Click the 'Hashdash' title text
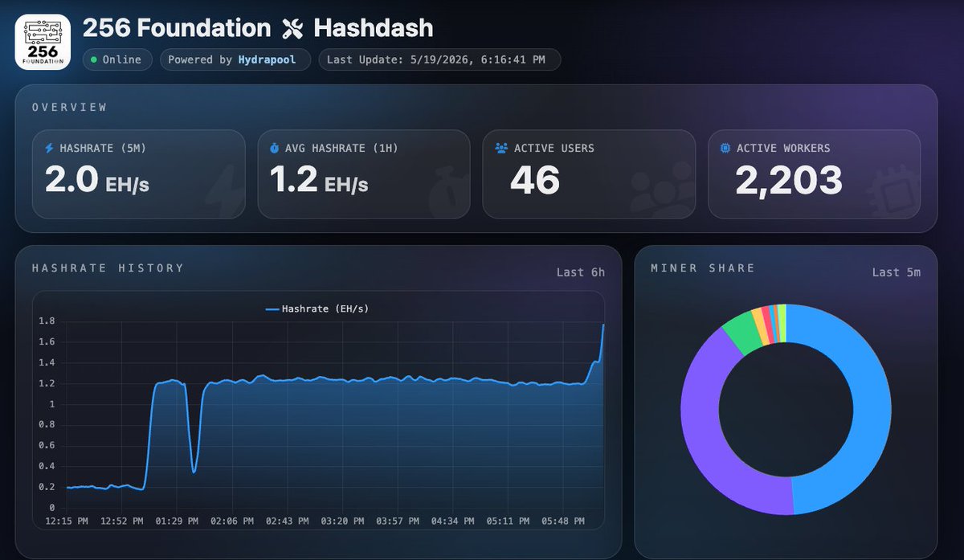The width and height of the screenshot is (964, 560). [374, 29]
